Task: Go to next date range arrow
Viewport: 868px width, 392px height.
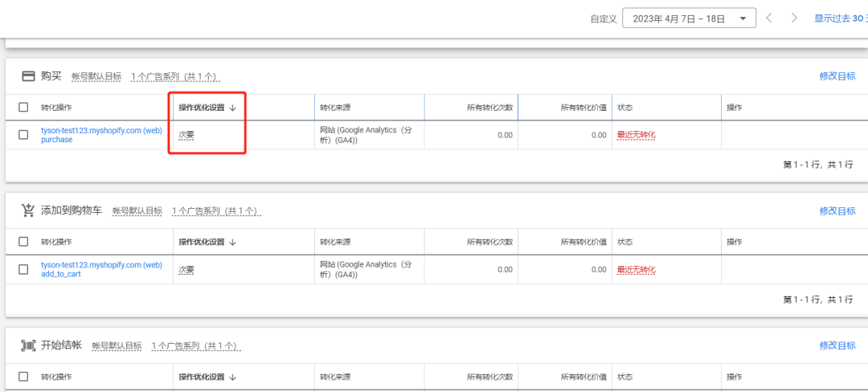Action: pyautogui.click(x=794, y=18)
